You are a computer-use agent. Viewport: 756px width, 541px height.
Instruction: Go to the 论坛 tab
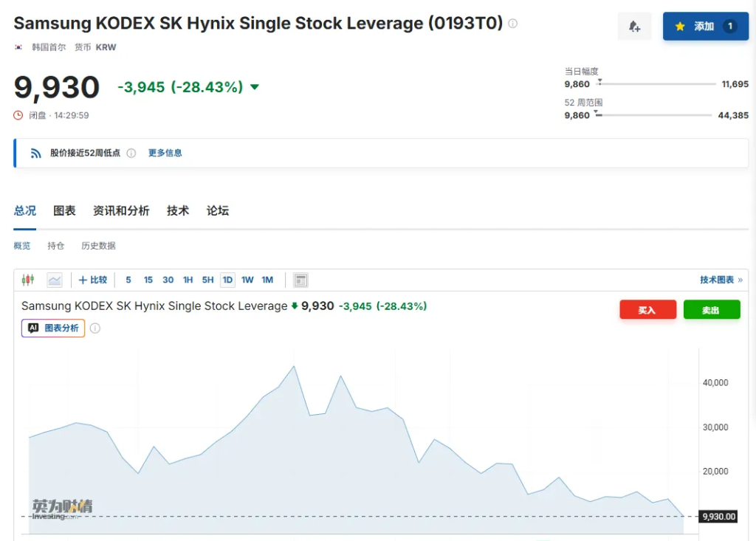coord(218,210)
